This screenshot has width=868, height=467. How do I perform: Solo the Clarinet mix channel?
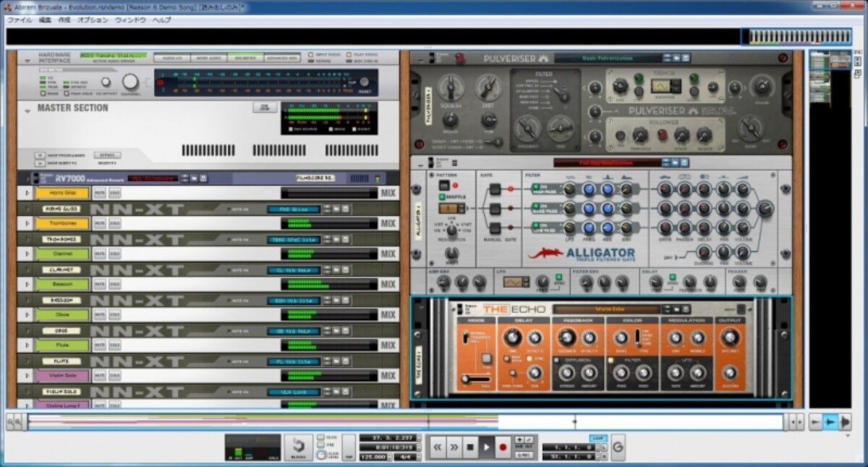pos(115,254)
